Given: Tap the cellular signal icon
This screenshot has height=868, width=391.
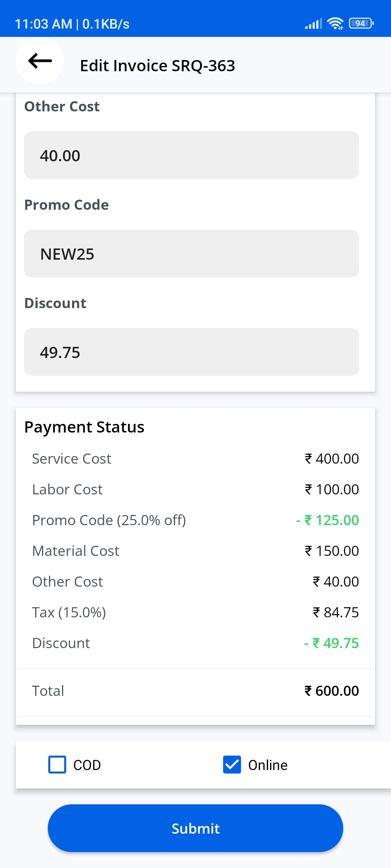Looking at the screenshot, I should [x=313, y=24].
